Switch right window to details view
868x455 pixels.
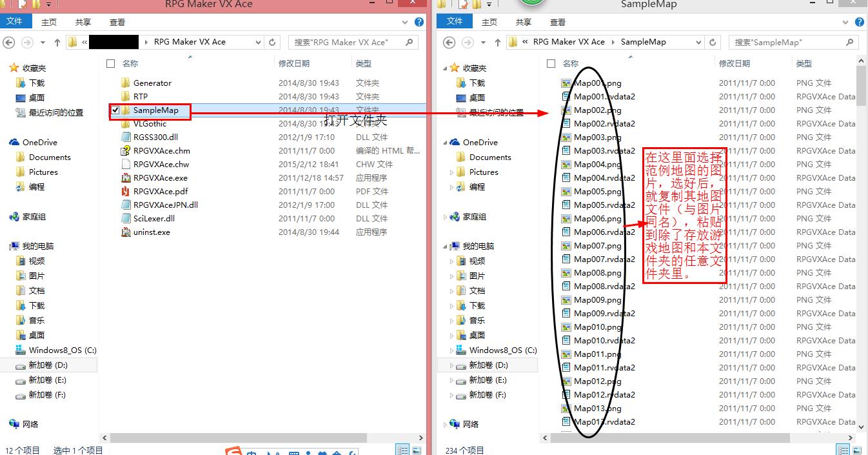point(843,450)
